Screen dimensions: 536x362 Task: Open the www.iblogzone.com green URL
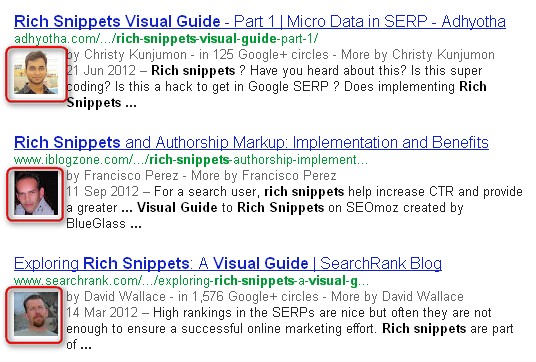coord(191,160)
